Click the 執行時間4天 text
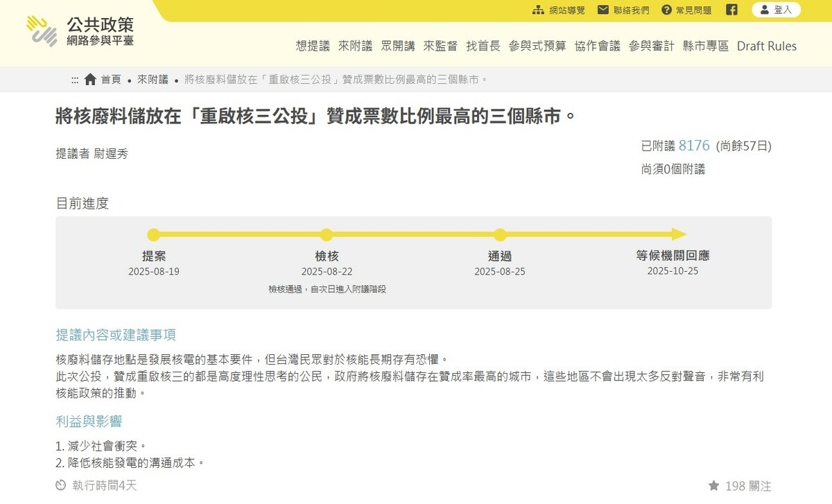The width and height of the screenshot is (832, 504). coord(105,485)
